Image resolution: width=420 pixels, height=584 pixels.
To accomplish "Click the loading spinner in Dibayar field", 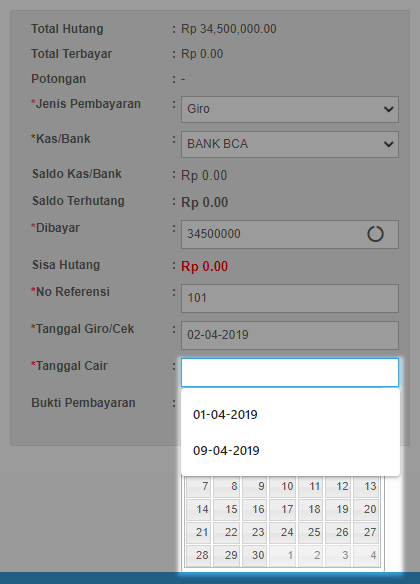I will (375, 234).
